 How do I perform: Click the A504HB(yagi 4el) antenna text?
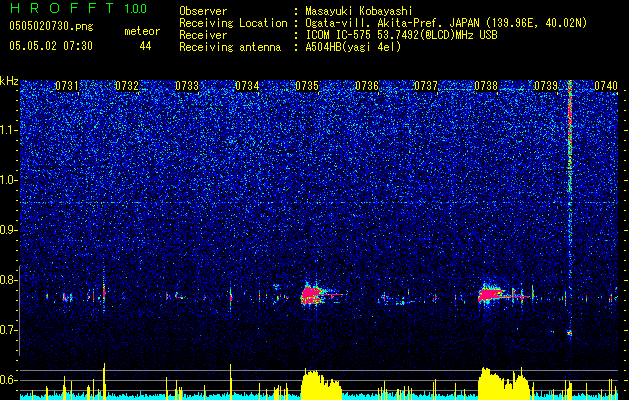[353, 47]
